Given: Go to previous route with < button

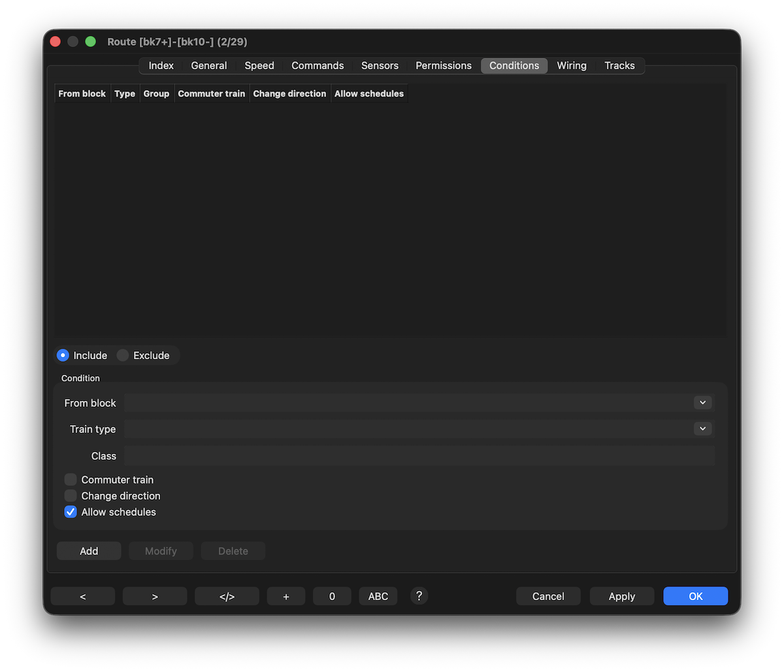Looking at the screenshot, I should coord(83,596).
